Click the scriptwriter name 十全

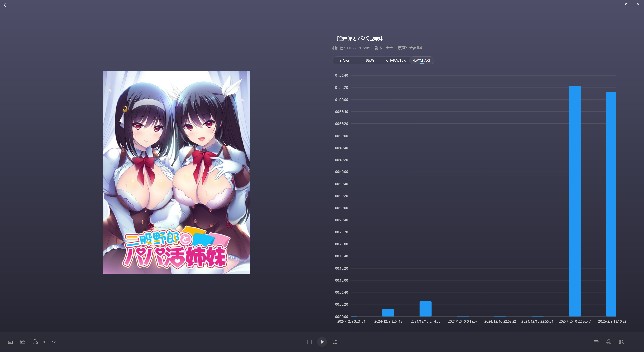tap(389, 48)
